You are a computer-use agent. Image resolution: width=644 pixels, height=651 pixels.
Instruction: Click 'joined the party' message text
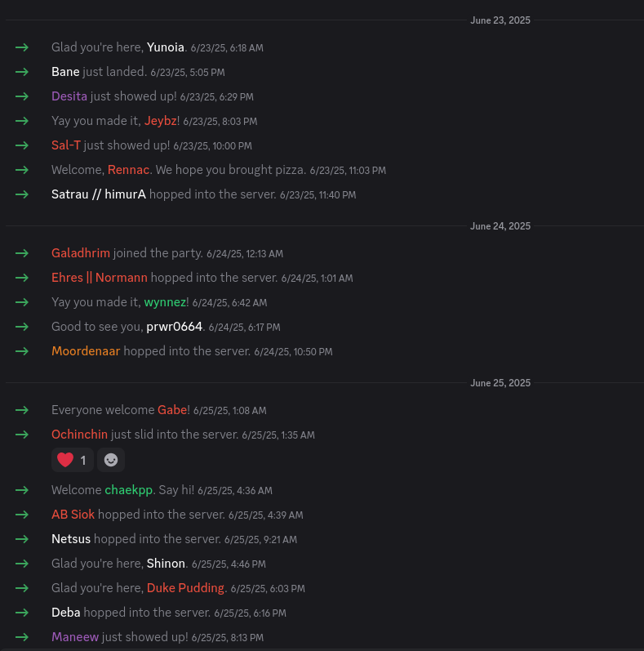click(x=158, y=253)
